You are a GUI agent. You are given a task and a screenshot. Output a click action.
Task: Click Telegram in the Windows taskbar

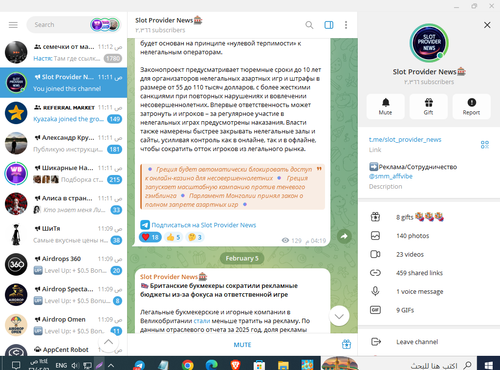click(139, 365)
